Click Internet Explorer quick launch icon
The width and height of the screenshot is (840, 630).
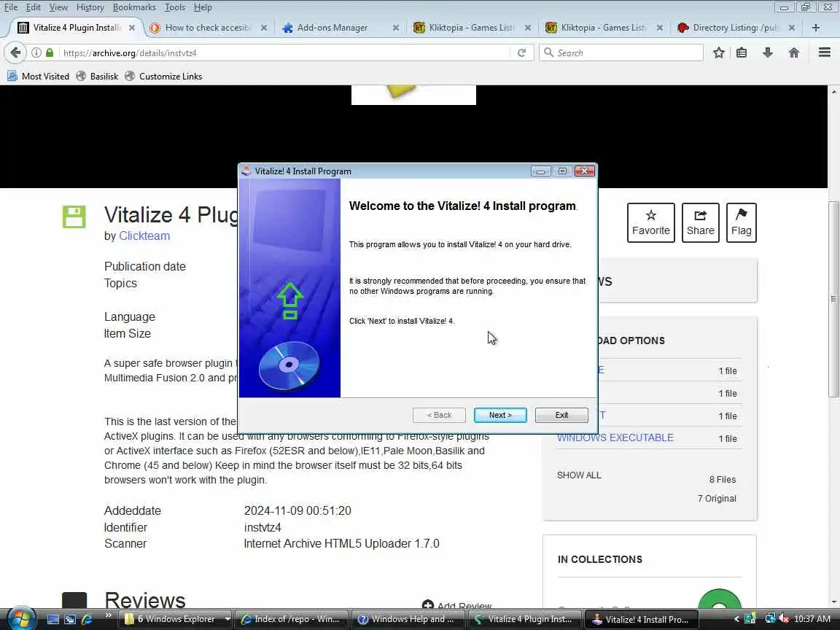coord(87,619)
